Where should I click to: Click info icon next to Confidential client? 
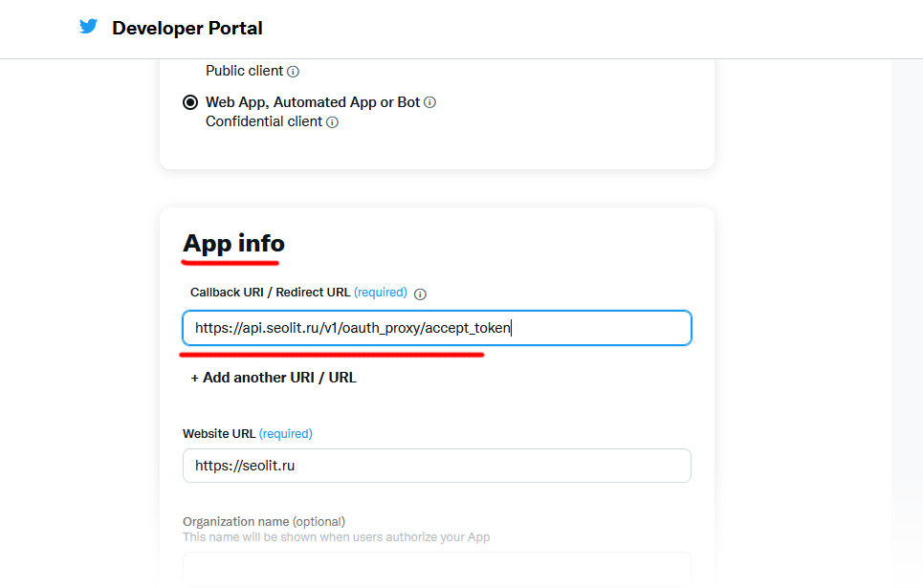pos(332,122)
